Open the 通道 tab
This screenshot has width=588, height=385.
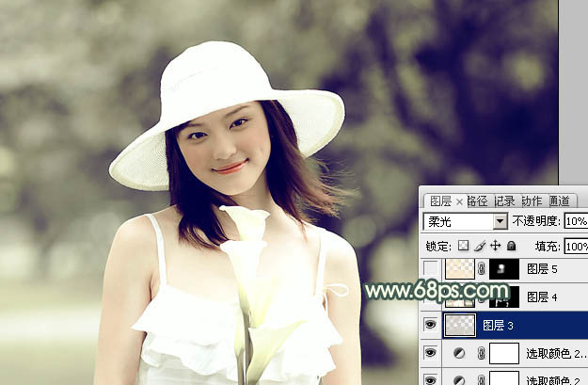point(559,201)
